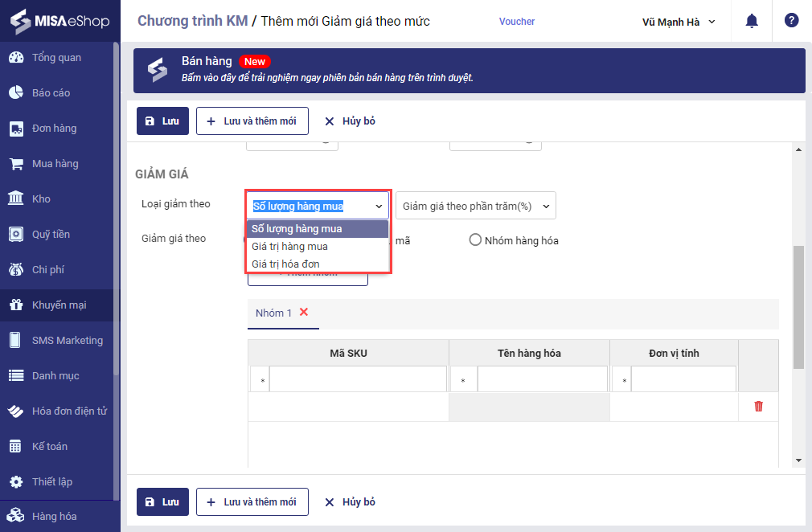Image resolution: width=812 pixels, height=532 pixels.
Task: Open Thiết lập settings in sidebar
Action: (52, 482)
